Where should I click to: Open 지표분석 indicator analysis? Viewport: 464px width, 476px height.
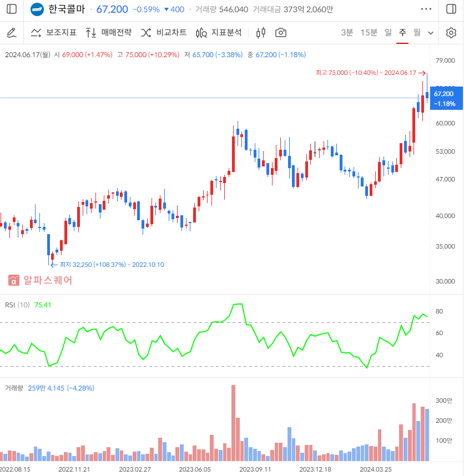coord(219,33)
